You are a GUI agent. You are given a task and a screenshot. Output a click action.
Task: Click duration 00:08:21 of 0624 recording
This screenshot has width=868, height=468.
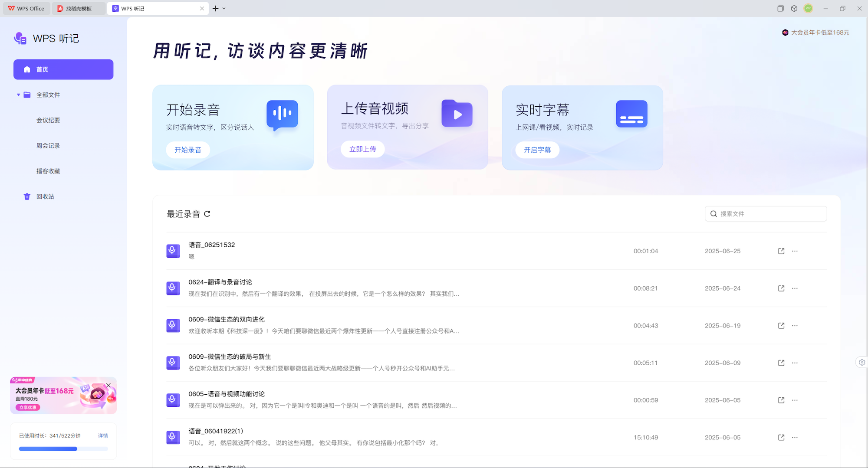(645, 288)
